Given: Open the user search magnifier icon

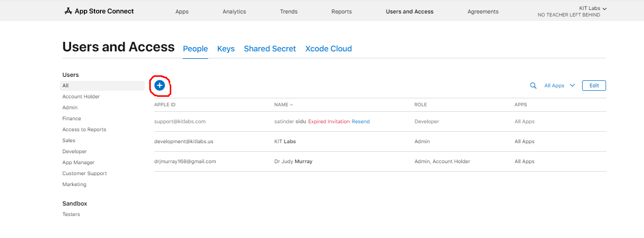Looking at the screenshot, I should (533, 86).
